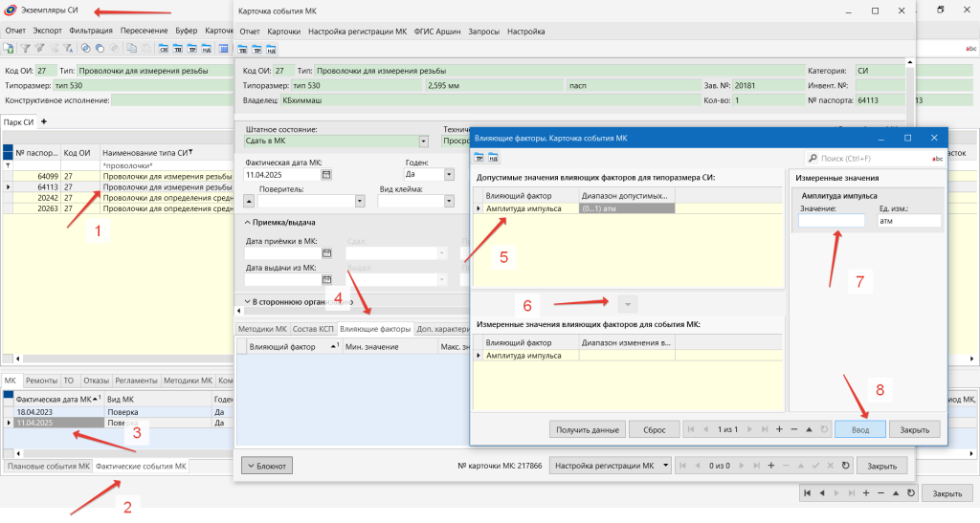Image resolution: width=980 pixels, height=523 pixels.
Task: Open the ТВ folder icon in Экземпляры СИ toolbar
Action: [x=177, y=48]
